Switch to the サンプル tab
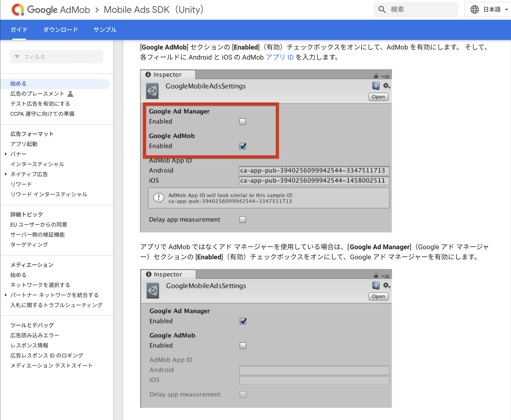The height and width of the screenshot is (420, 511). click(105, 30)
